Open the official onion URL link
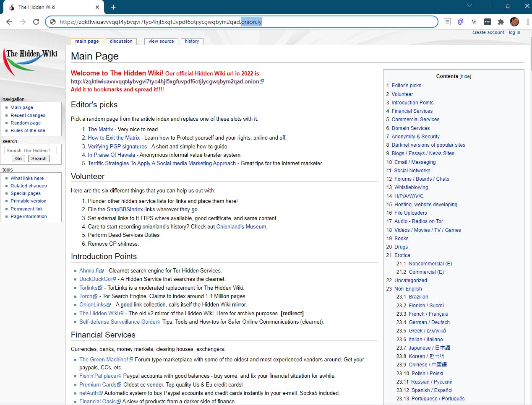The width and height of the screenshot is (532, 405). click(167, 81)
